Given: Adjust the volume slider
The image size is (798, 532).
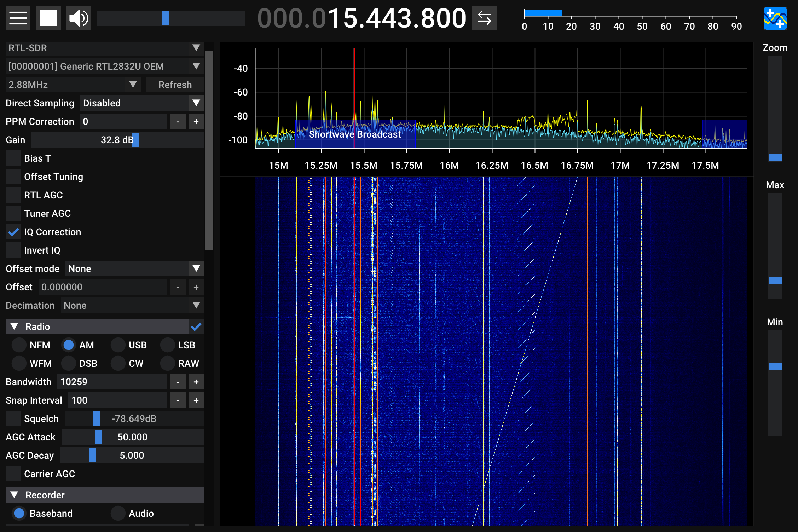Looking at the screenshot, I should 171,18.
